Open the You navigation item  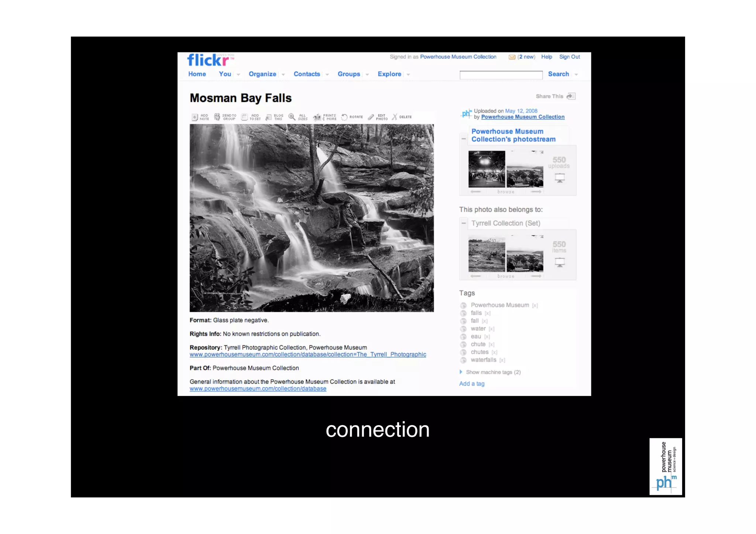225,74
